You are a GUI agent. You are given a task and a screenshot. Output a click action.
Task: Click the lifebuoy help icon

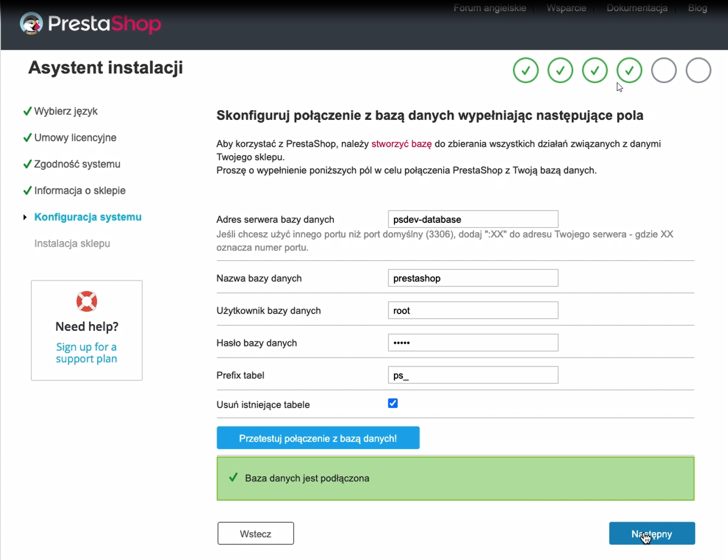tap(87, 301)
